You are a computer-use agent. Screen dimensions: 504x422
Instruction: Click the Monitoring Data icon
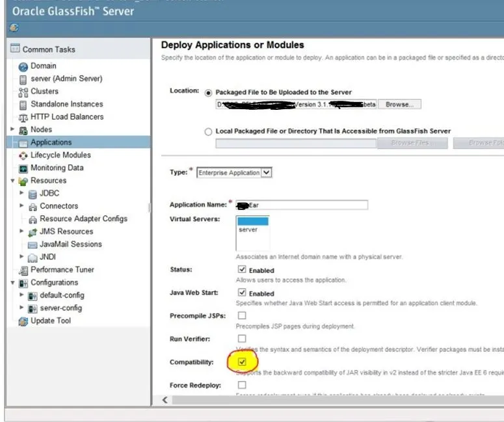(x=23, y=168)
